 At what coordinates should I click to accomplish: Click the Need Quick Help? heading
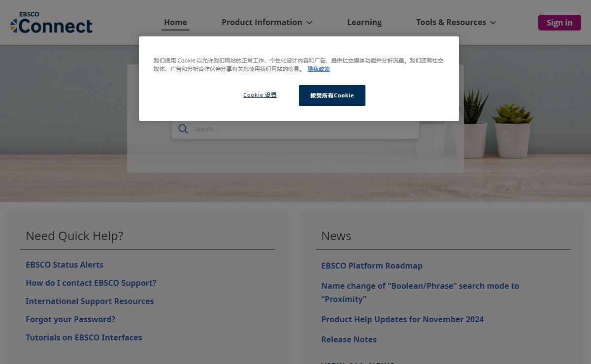pyautogui.click(x=74, y=236)
